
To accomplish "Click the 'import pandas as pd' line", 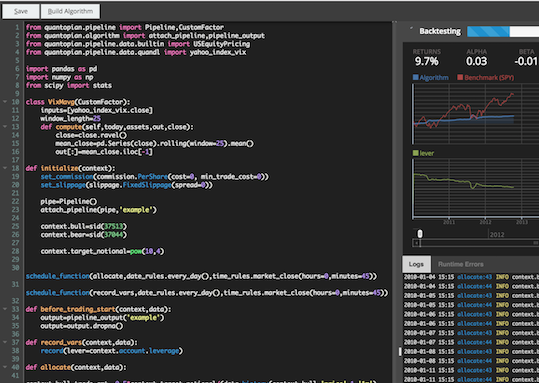I will [61, 69].
